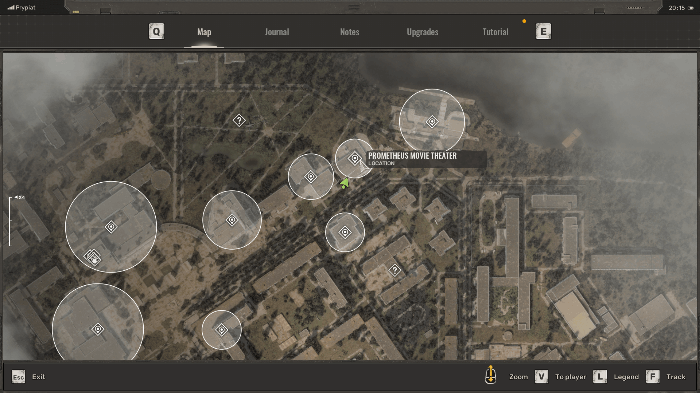This screenshot has width=700, height=393.
Task: Click the map zoom level scale bar
Action: click(x=10, y=222)
